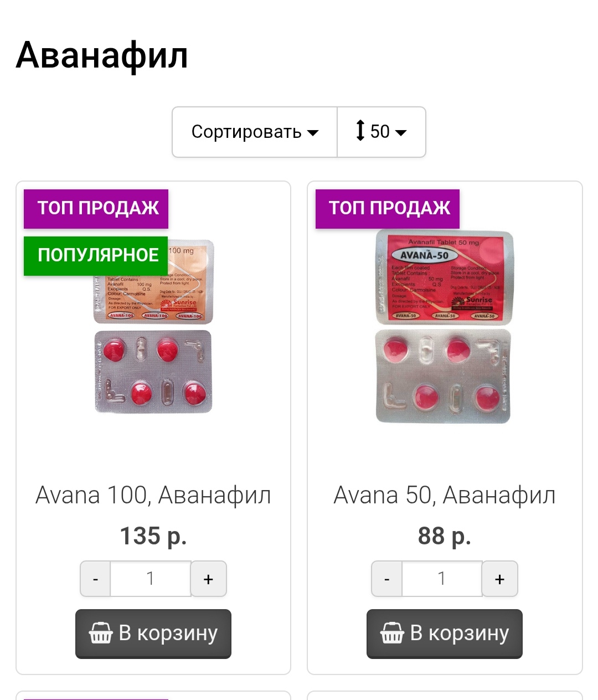Click the up-down arrows icon next to 50

[360, 132]
